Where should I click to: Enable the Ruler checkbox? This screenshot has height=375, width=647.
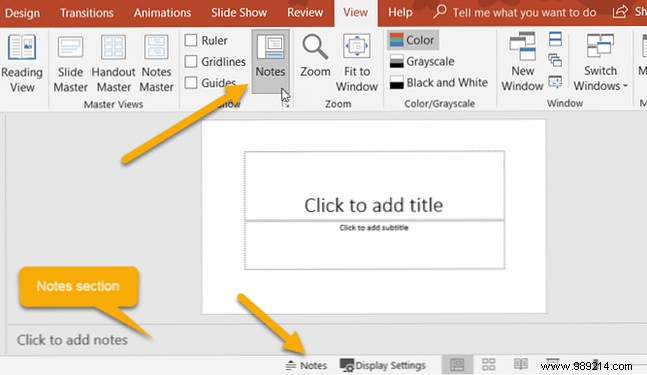(x=191, y=40)
